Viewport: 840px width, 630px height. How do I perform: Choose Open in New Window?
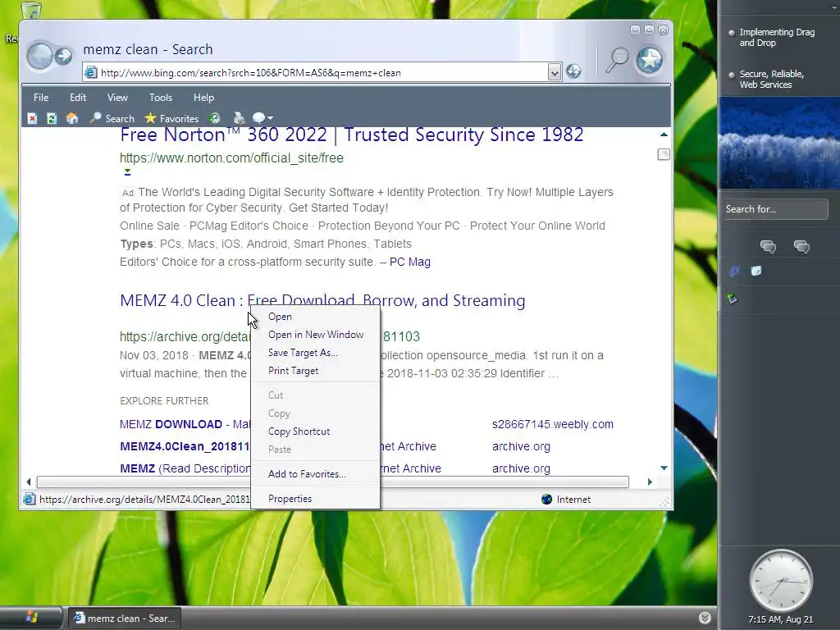(315, 335)
